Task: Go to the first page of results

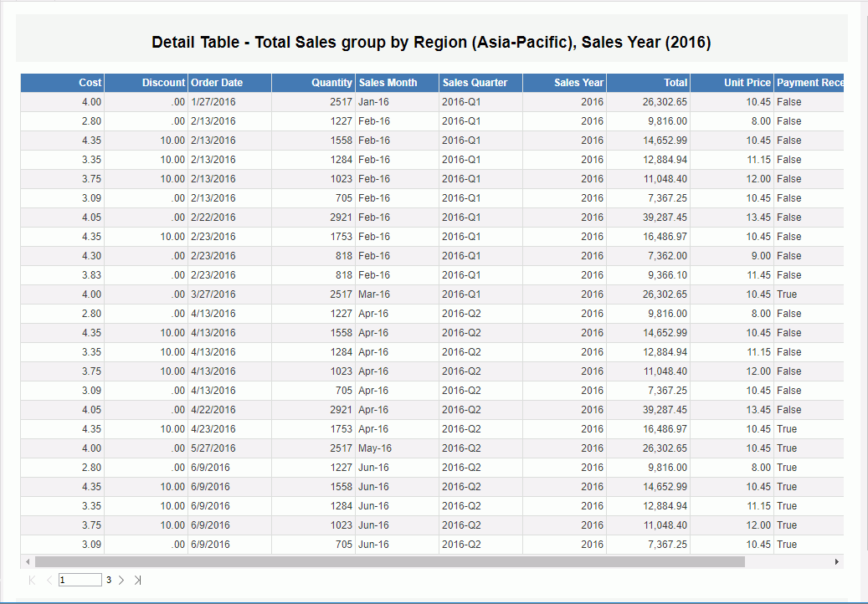Action: (32, 580)
